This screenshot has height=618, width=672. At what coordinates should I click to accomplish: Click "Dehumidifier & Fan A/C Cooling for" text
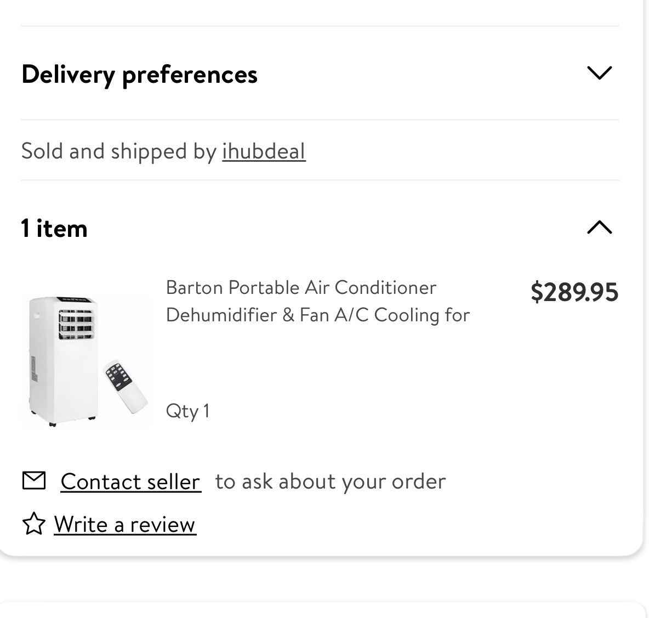(x=318, y=315)
